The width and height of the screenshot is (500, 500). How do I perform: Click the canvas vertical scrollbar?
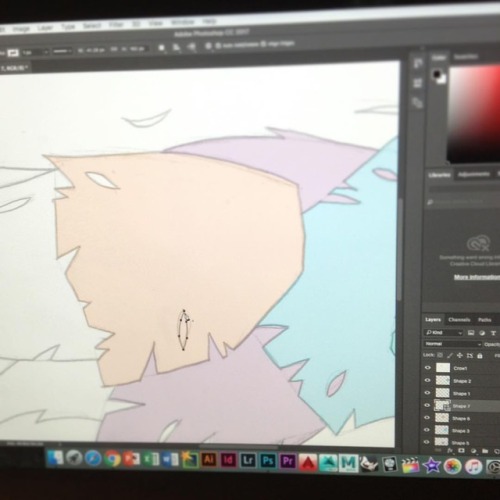point(400,250)
